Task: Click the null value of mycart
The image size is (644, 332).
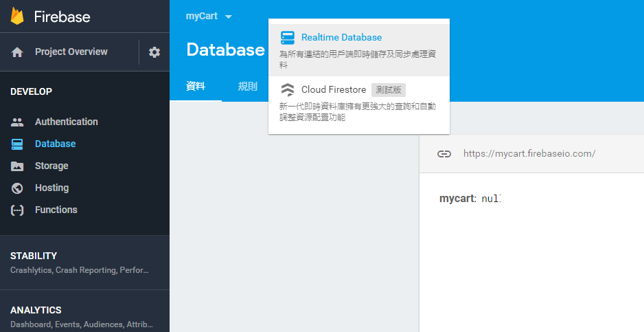Action: pyautogui.click(x=491, y=199)
